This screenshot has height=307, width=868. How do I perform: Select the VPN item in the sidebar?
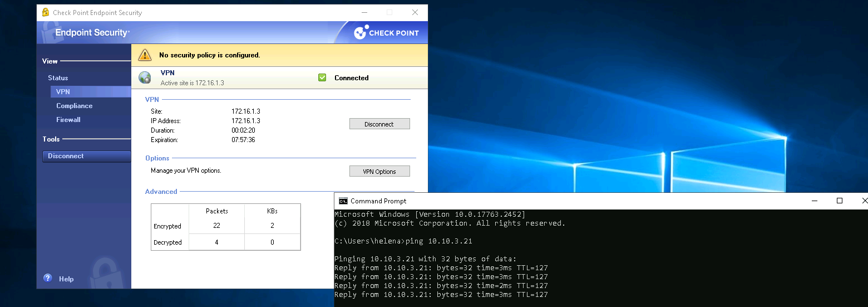63,92
